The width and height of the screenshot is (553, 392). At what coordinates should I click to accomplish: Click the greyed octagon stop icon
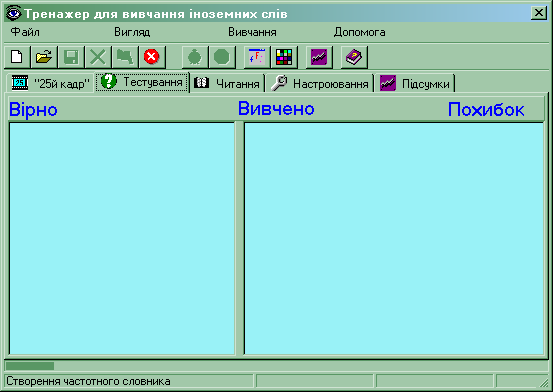[x=222, y=57]
